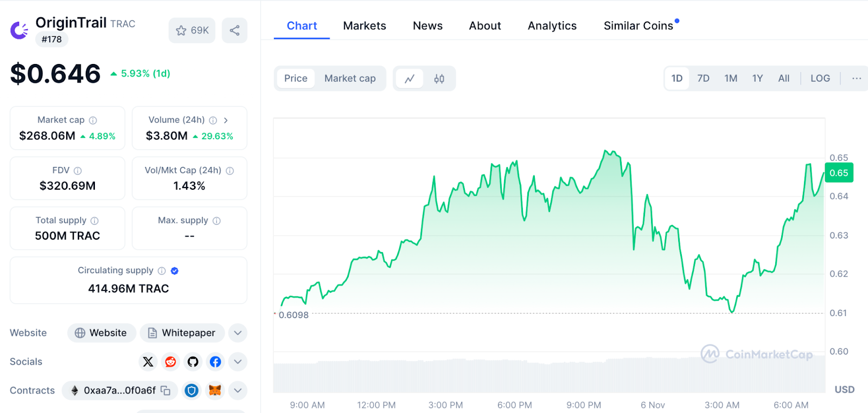868x413 pixels.
Task: Open chart more options ellipsis
Action: 857,79
